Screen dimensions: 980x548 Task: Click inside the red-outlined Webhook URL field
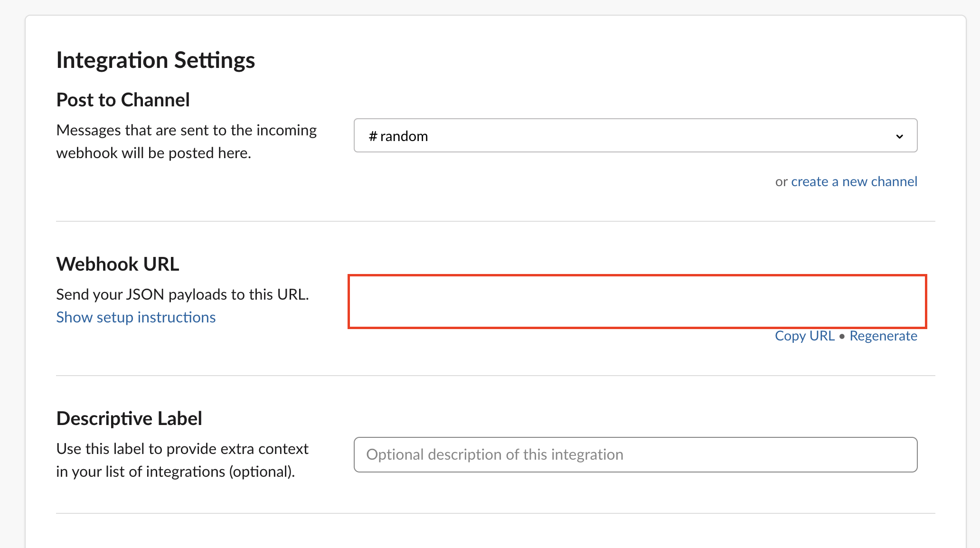tap(637, 301)
